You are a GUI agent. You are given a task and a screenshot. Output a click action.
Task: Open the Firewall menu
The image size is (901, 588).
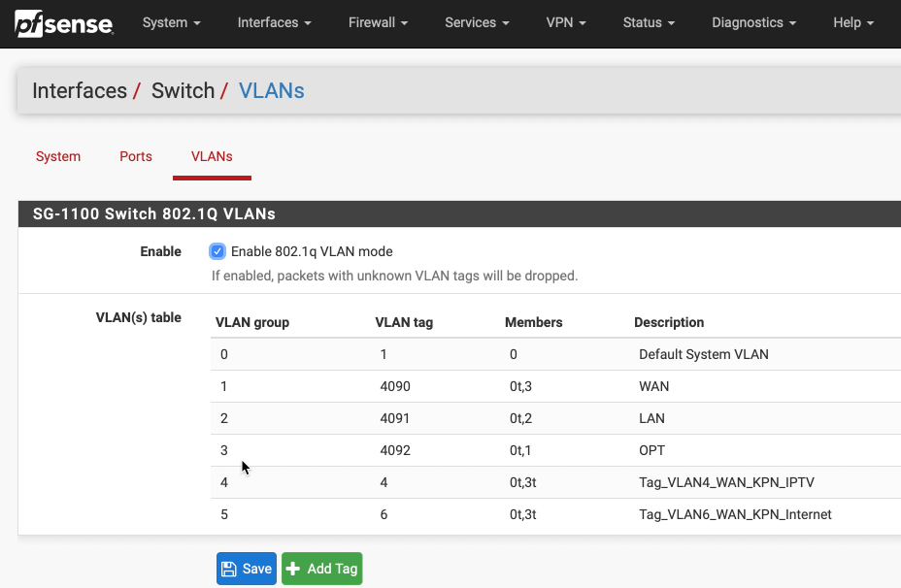click(378, 22)
